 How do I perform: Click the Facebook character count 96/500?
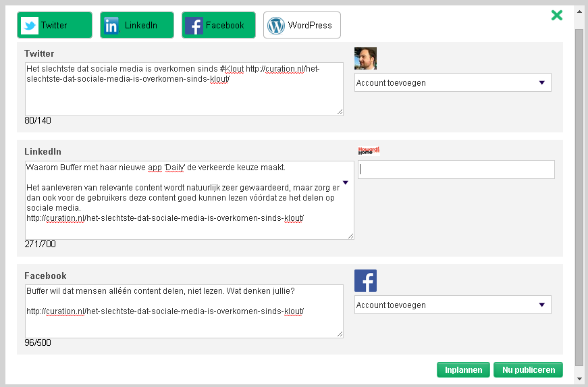tap(38, 342)
